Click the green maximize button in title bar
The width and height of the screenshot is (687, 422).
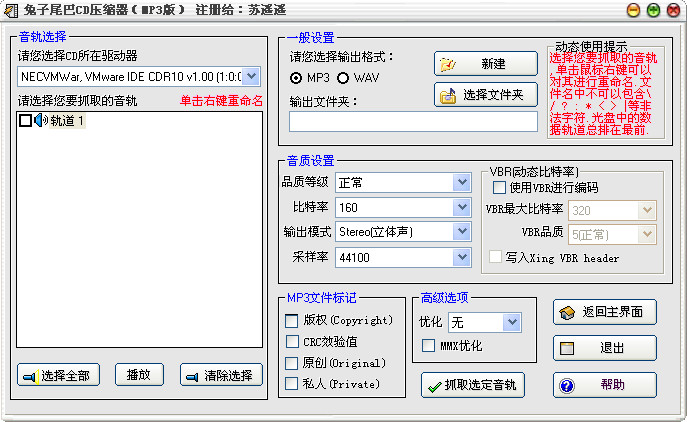click(653, 10)
